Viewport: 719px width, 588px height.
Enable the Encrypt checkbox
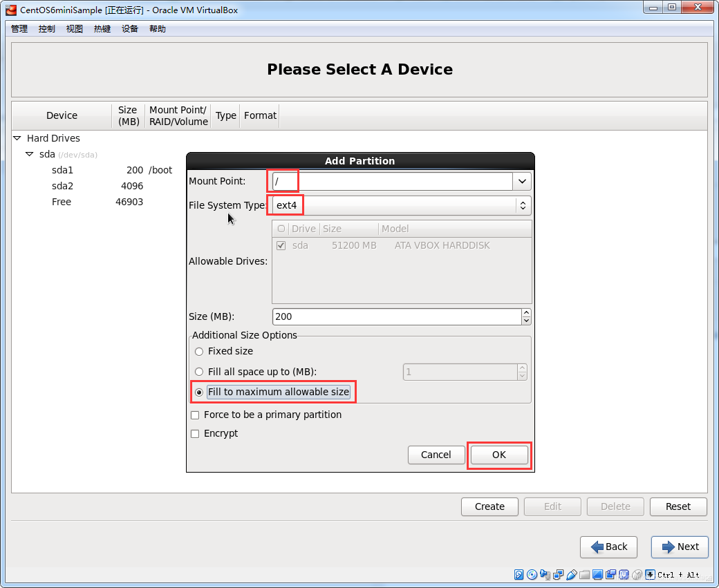(x=195, y=433)
